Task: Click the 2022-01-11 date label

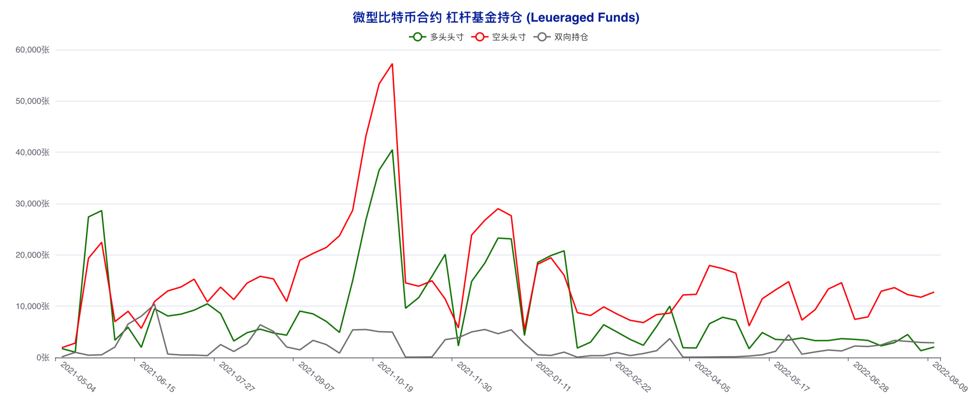Action: pyautogui.click(x=554, y=377)
